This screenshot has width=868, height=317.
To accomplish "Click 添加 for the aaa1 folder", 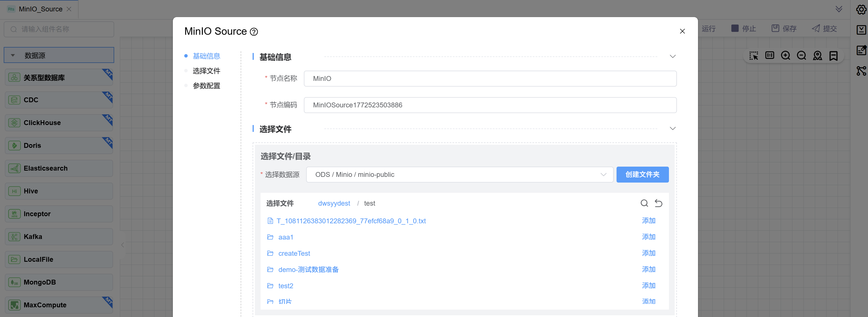I will click(648, 237).
